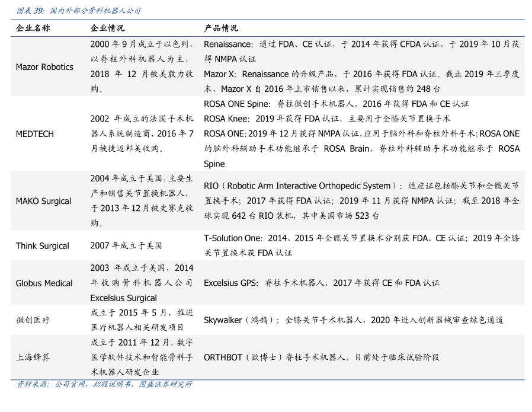
Task: Click the 'Mazor Robotics' company name cell
Action: pos(44,67)
